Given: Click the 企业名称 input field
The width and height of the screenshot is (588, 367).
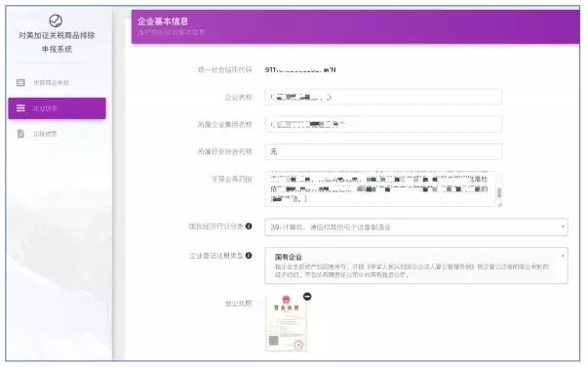Looking at the screenshot, I should (383, 97).
